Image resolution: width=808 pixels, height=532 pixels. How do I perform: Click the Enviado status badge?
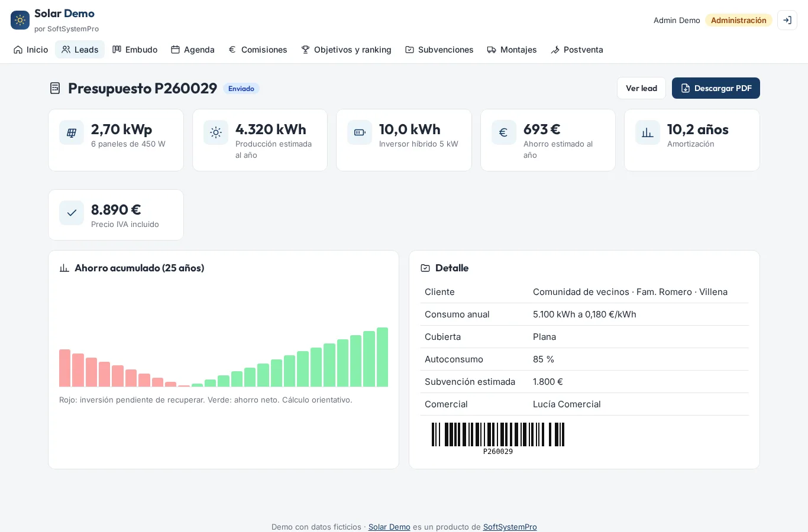click(241, 89)
